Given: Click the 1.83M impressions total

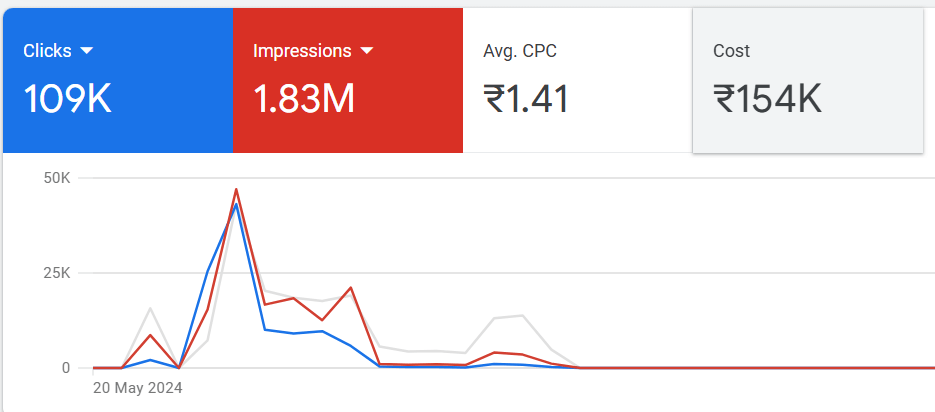Looking at the screenshot, I should tap(304, 99).
